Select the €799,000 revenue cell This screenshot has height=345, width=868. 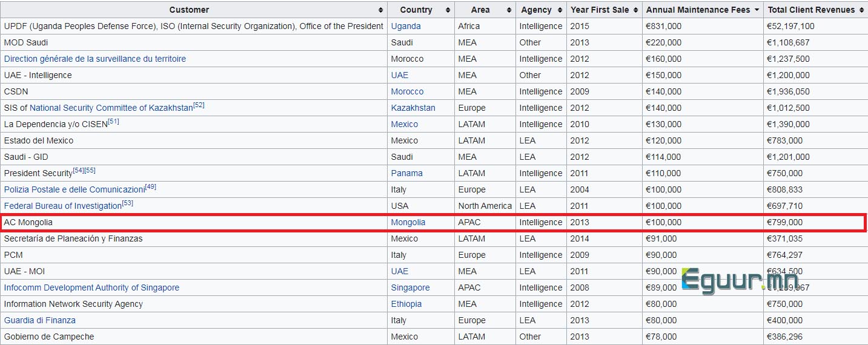[x=815, y=222]
